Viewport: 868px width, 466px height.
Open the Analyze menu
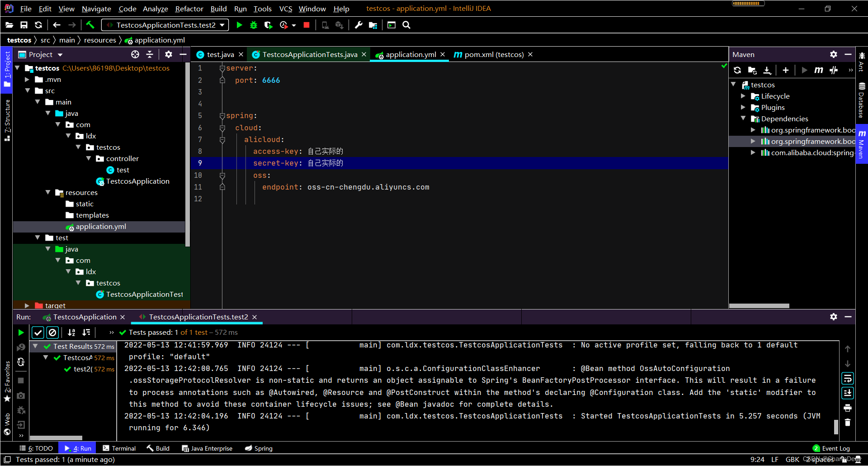tap(155, 9)
